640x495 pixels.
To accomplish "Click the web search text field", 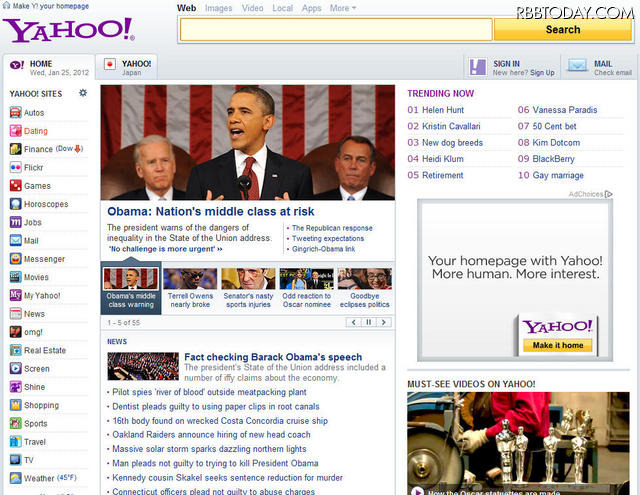I will pyautogui.click(x=335, y=29).
